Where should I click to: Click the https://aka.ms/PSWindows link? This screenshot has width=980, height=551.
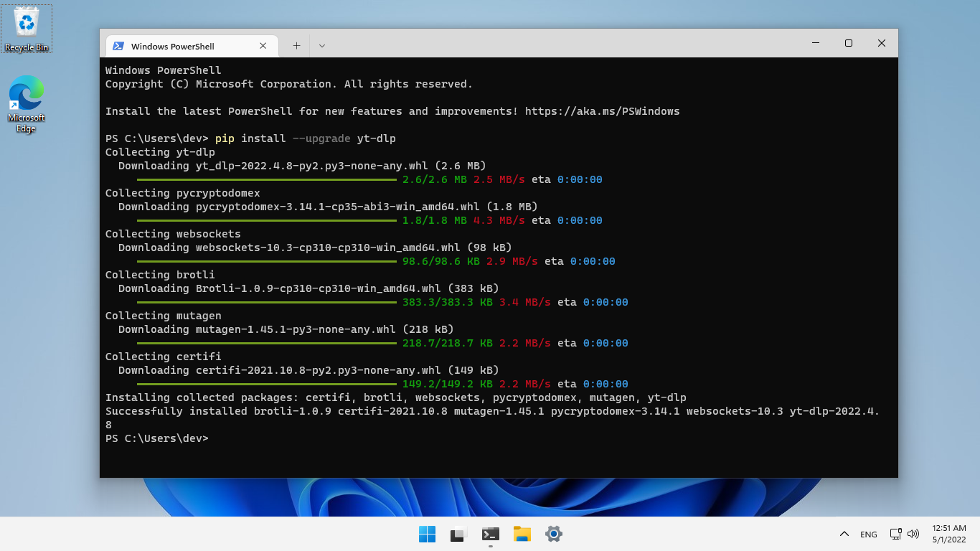pyautogui.click(x=602, y=111)
